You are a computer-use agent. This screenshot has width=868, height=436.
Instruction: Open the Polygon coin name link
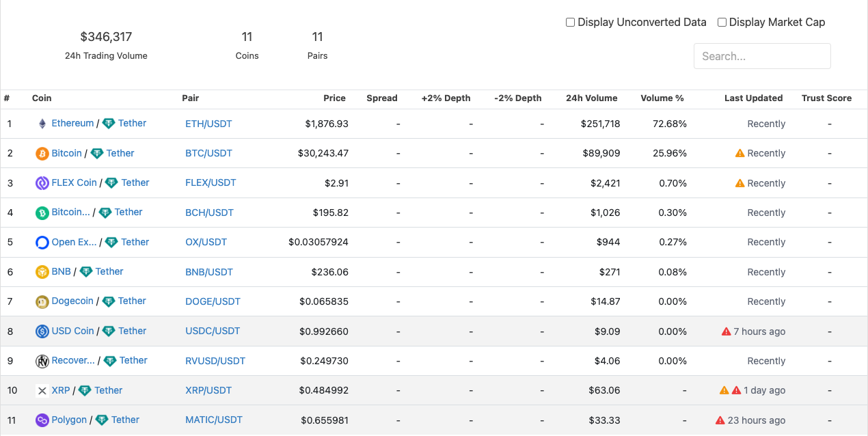[x=69, y=420]
